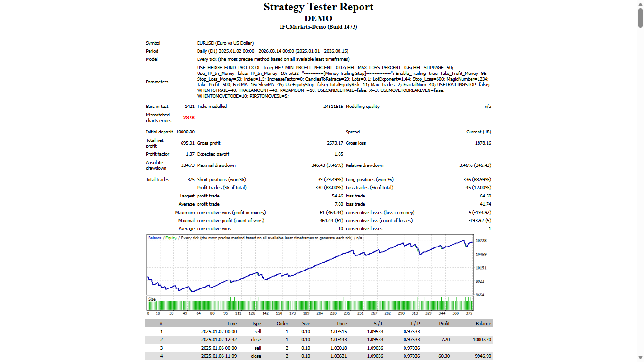Click the row showing profit -60.30

[318, 356]
